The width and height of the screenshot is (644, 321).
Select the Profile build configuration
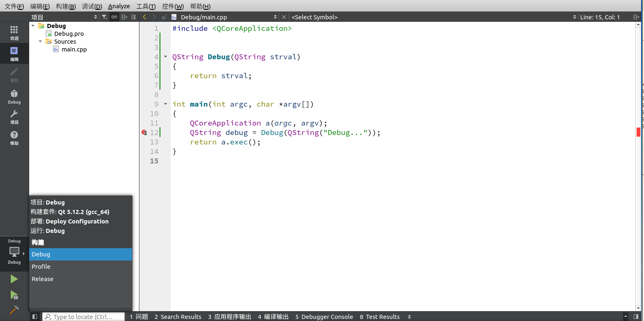pos(41,266)
